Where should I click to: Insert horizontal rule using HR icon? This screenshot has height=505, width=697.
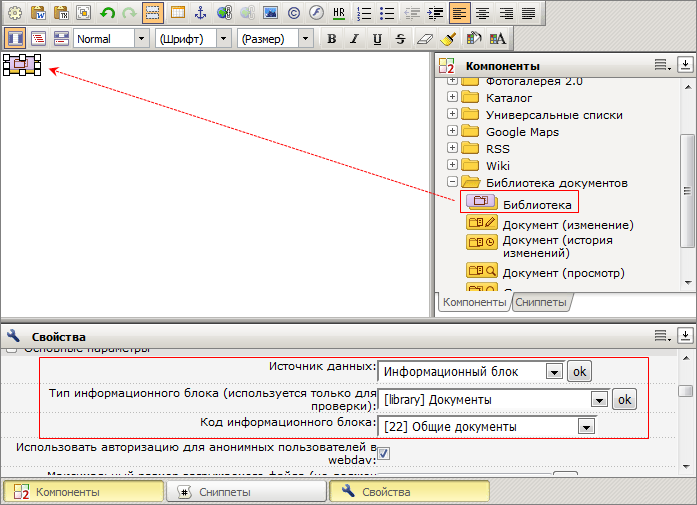pos(339,13)
